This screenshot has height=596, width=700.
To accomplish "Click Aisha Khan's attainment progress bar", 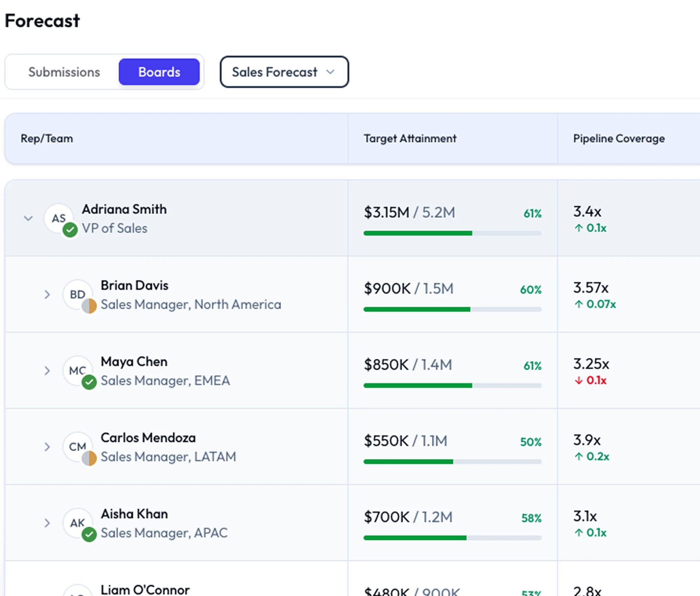I will tap(453, 538).
